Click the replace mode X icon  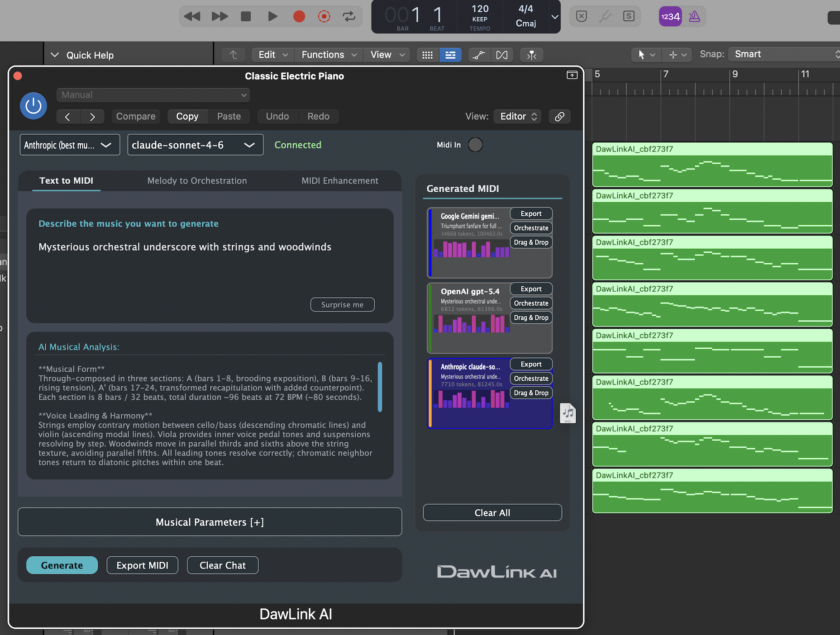(x=582, y=17)
